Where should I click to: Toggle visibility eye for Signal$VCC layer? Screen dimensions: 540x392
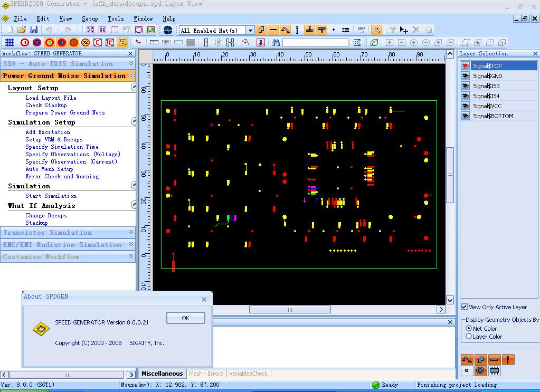click(466, 106)
